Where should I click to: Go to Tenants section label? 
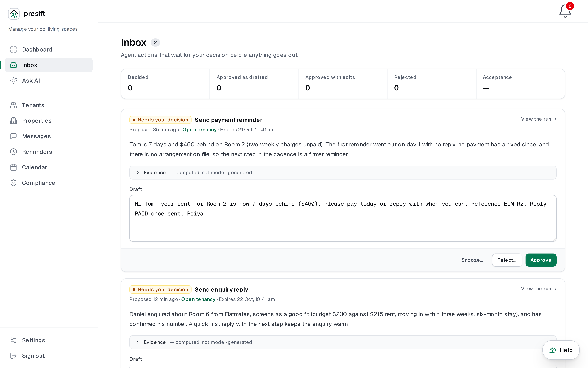pyautogui.click(x=33, y=105)
